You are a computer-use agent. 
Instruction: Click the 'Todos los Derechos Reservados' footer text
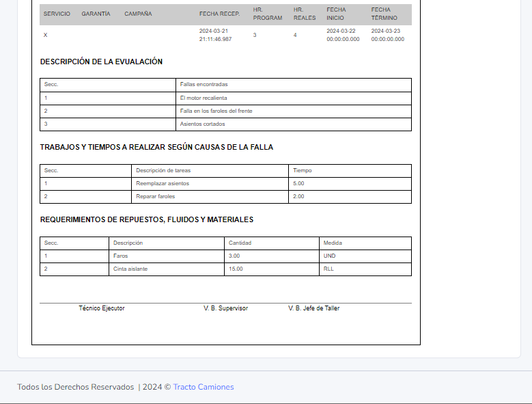point(76,387)
